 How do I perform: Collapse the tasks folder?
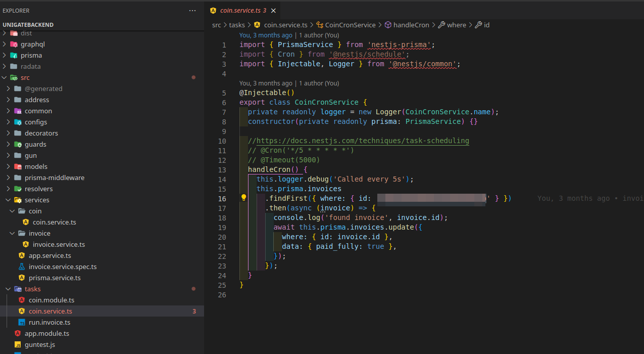[x=9, y=289]
